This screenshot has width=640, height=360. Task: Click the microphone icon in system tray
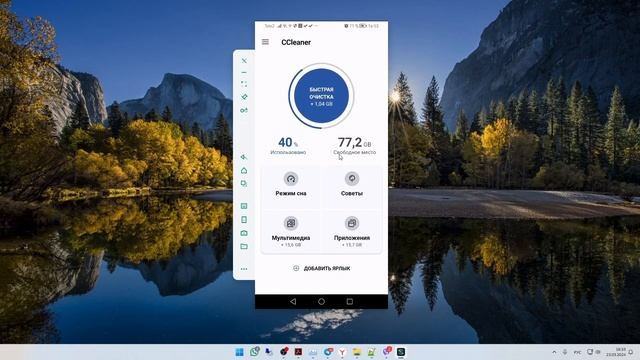coord(565,352)
